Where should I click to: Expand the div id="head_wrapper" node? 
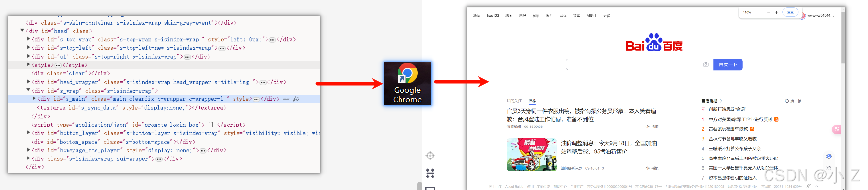[28, 82]
